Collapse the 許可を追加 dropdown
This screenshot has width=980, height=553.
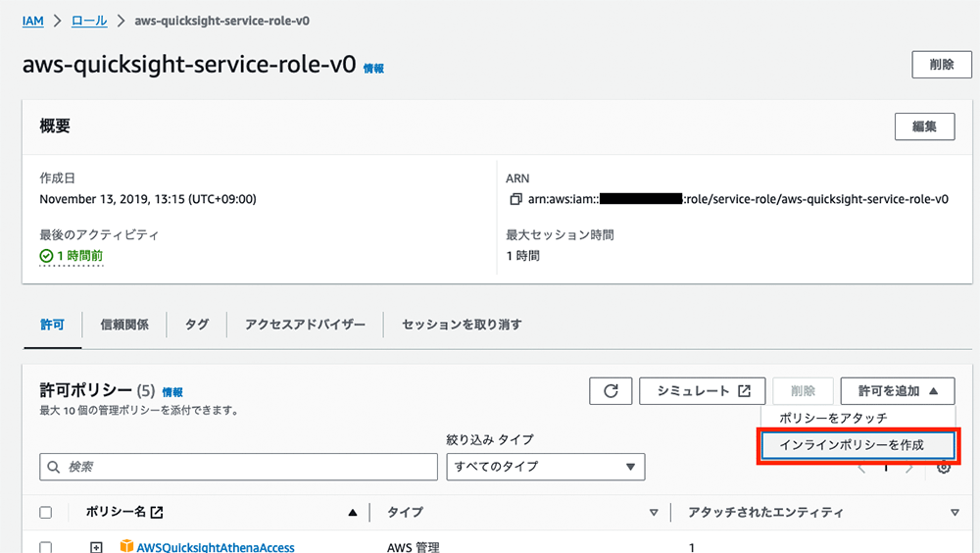(x=898, y=391)
